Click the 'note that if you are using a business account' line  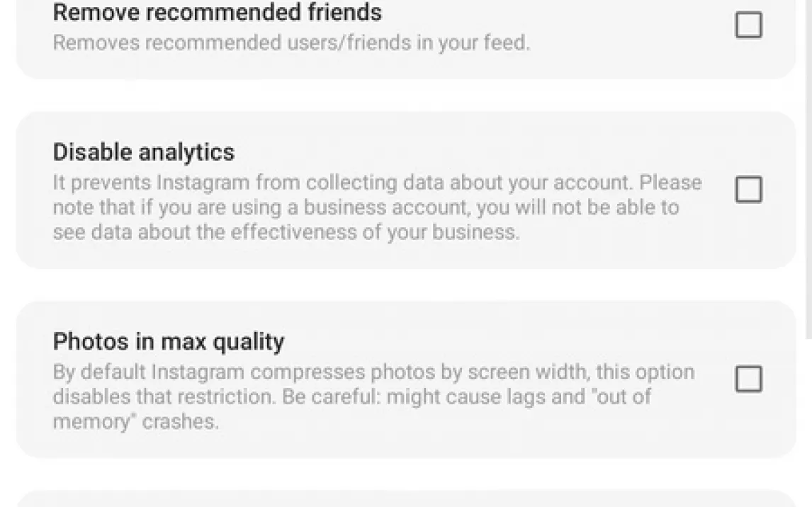point(365,207)
